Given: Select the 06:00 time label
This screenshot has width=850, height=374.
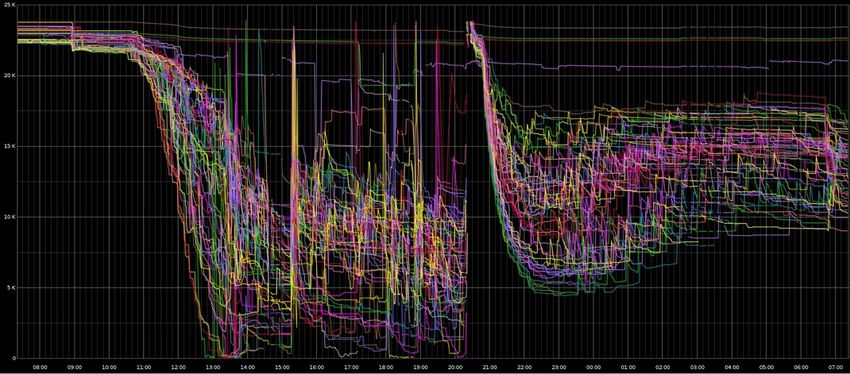Looking at the screenshot, I should [802, 367].
